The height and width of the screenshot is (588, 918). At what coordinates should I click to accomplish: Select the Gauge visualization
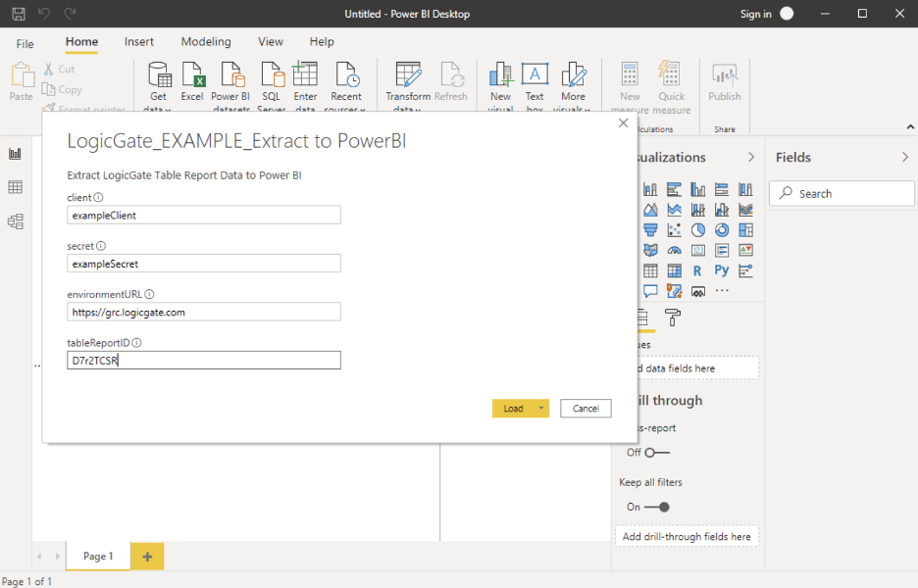(674, 250)
